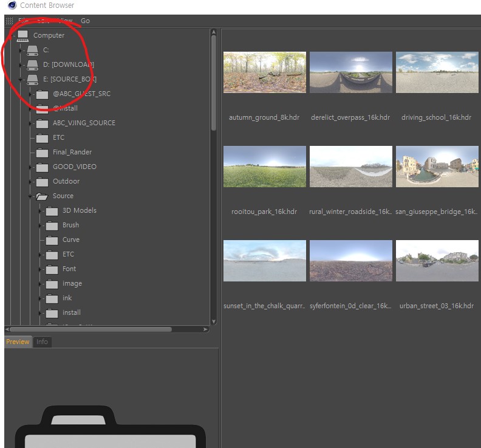Viewport: 481px width, 448px height.
Task: Click the ABC_VJING_SOURCE folder icon
Action: click(x=42, y=123)
